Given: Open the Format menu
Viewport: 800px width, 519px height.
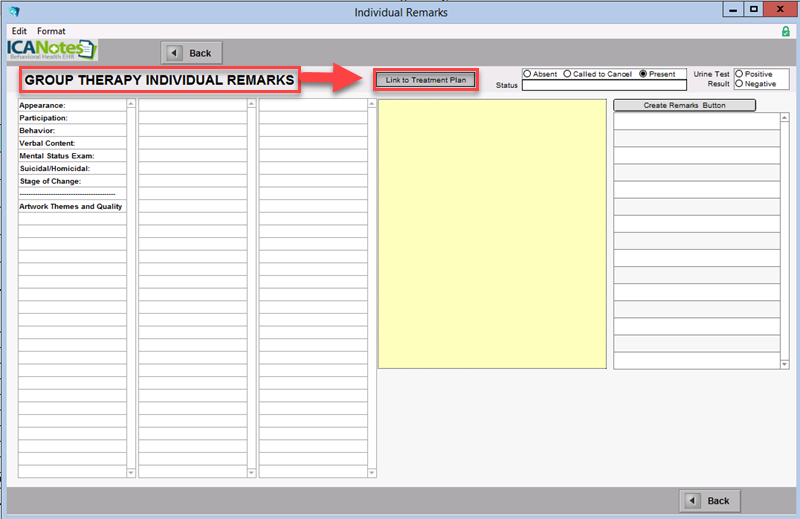Looking at the screenshot, I should pyautogui.click(x=51, y=31).
